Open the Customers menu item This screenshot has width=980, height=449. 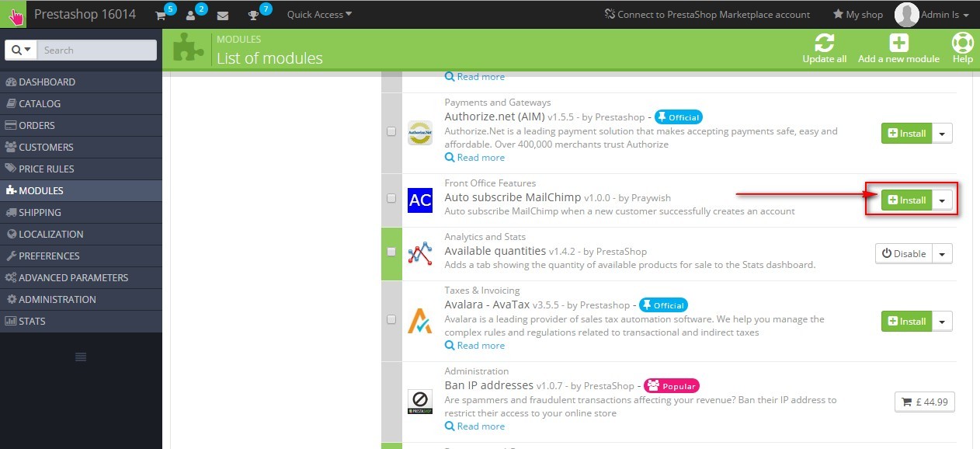click(x=81, y=147)
